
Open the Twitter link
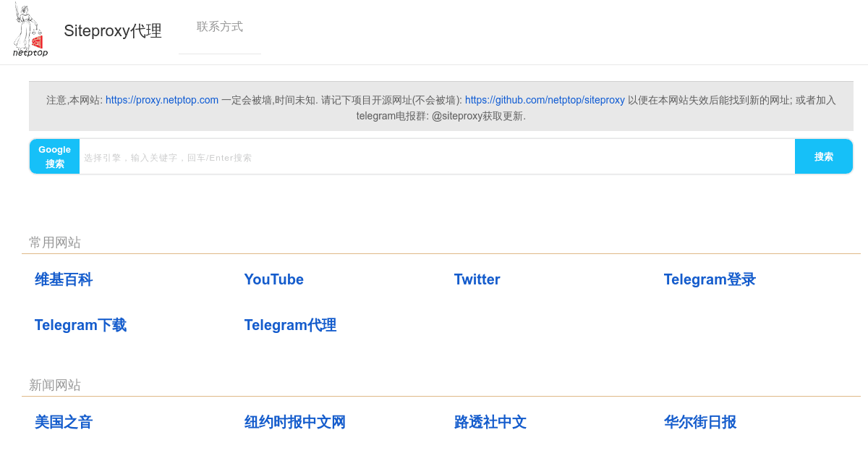click(x=477, y=279)
